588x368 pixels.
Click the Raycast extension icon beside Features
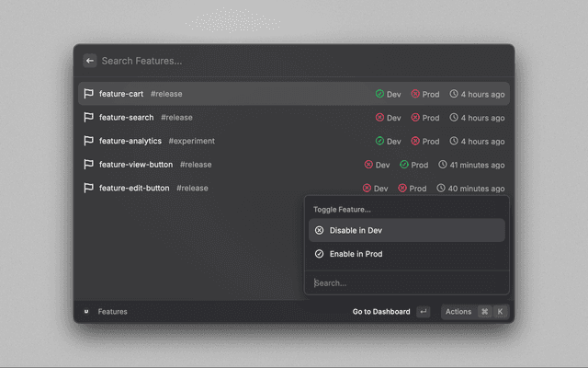[86, 312]
